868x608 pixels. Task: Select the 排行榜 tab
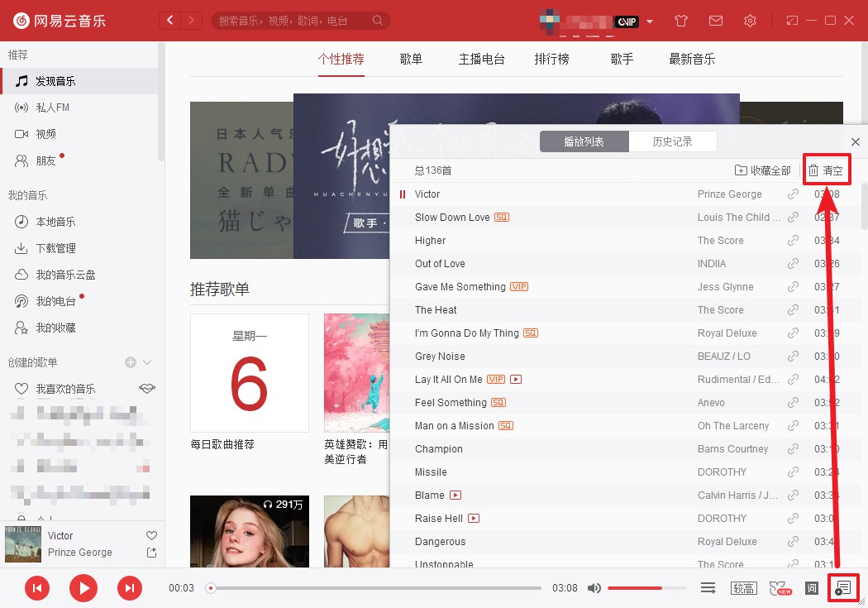552,59
